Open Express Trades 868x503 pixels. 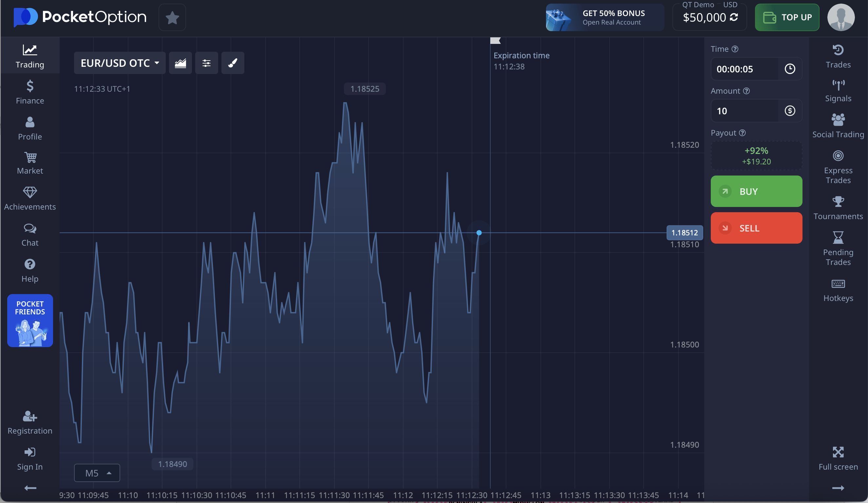[838, 167]
